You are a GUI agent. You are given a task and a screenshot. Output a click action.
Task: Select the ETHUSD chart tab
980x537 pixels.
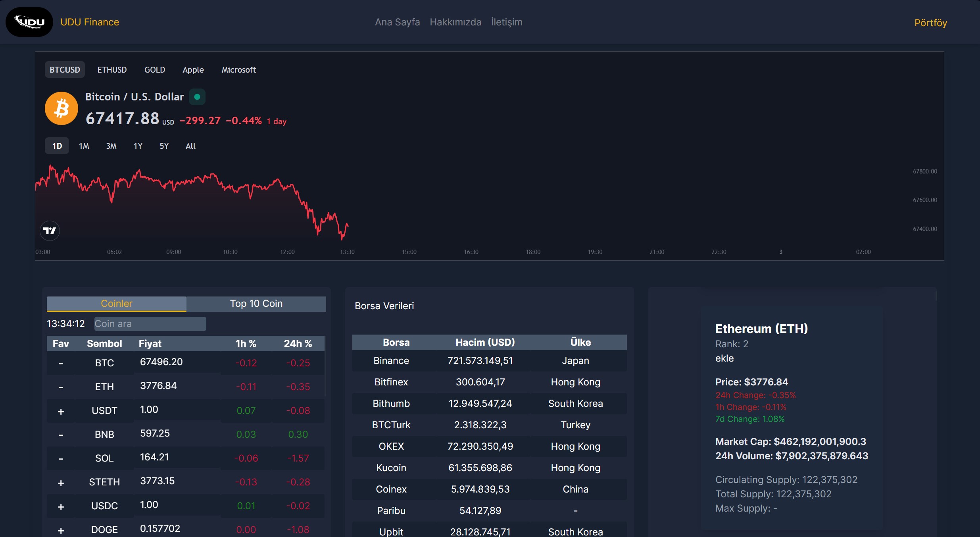tap(112, 70)
